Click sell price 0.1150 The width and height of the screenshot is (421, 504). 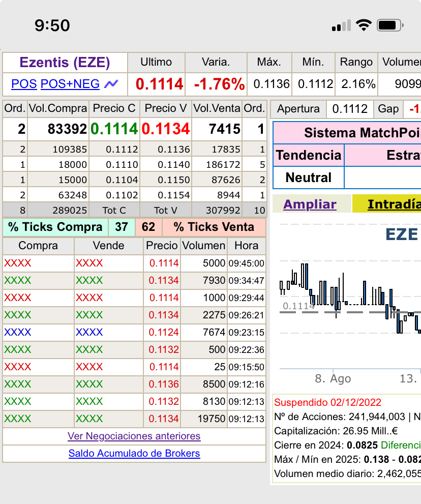pos(173,180)
